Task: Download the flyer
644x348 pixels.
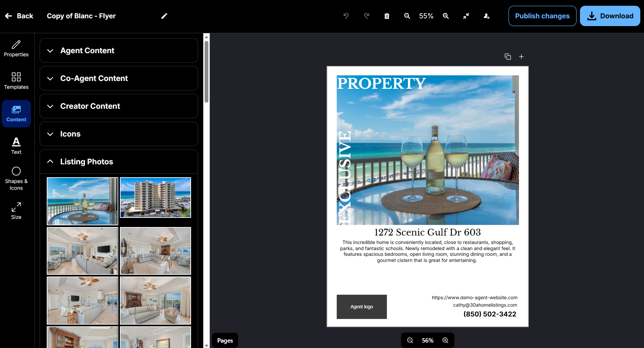Action: click(610, 16)
